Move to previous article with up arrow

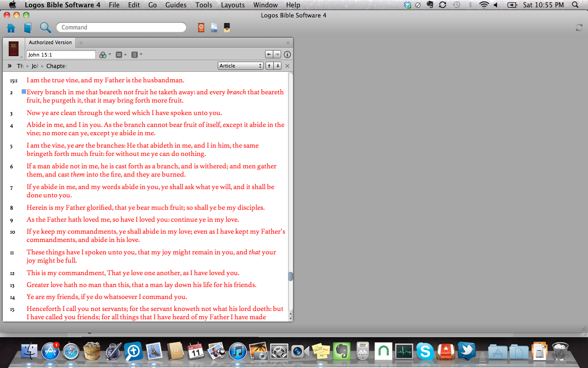click(x=270, y=66)
